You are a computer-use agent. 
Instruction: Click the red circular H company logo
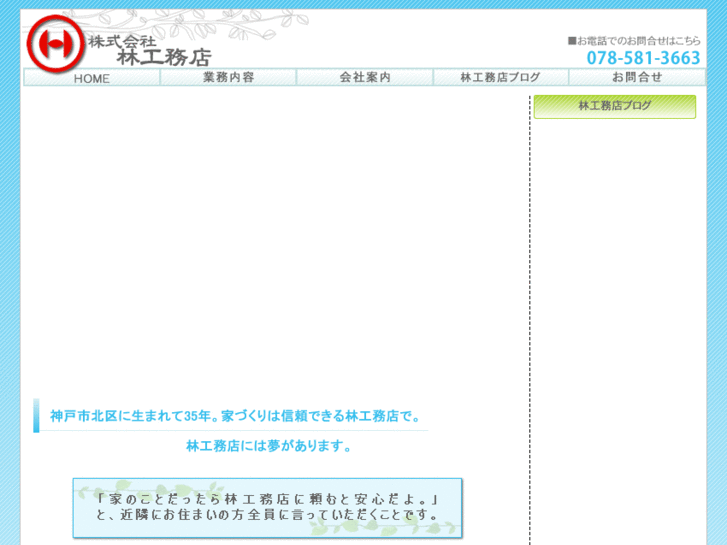[56, 44]
